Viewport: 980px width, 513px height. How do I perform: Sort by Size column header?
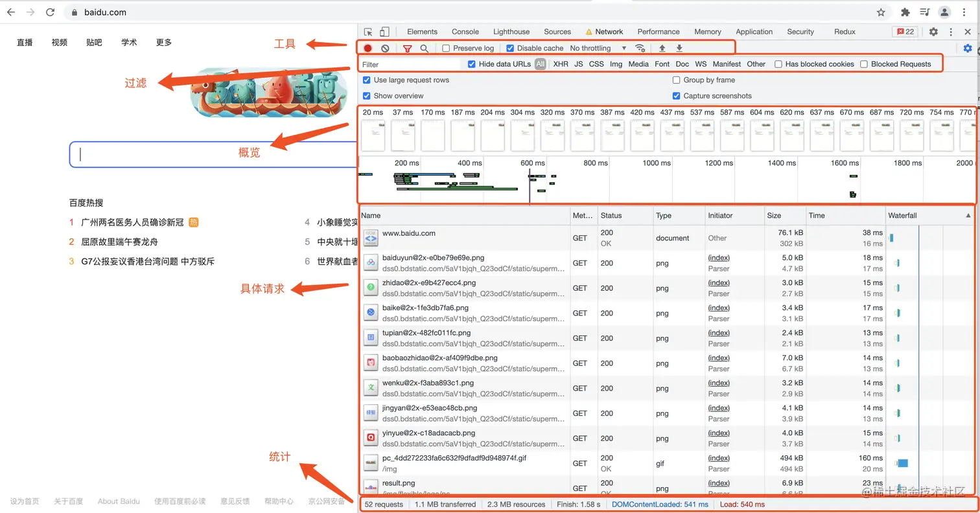tap(784, 216)
